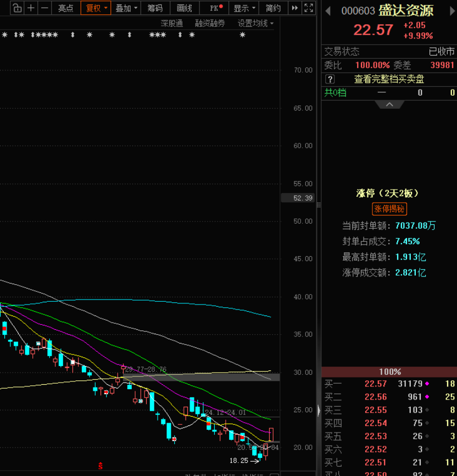Switch to 简约 simple mode
The width and height of the screenshot is (457, 476).
point(273,8)
